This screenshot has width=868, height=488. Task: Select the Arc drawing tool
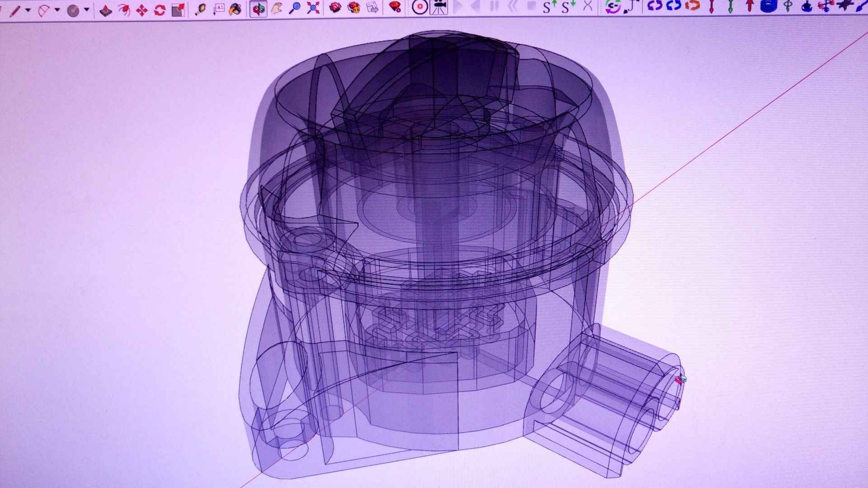(x=44, y=10)
